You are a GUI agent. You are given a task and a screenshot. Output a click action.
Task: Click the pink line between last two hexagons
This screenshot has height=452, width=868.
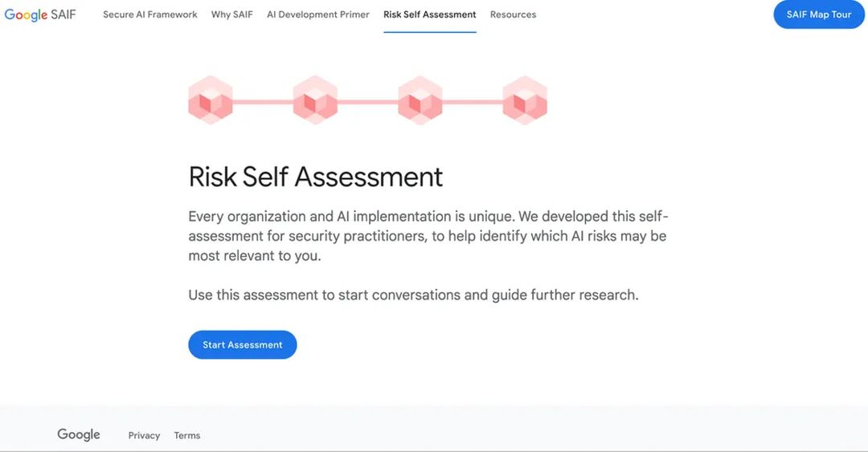pyautogui.click(x=473, y=102)
